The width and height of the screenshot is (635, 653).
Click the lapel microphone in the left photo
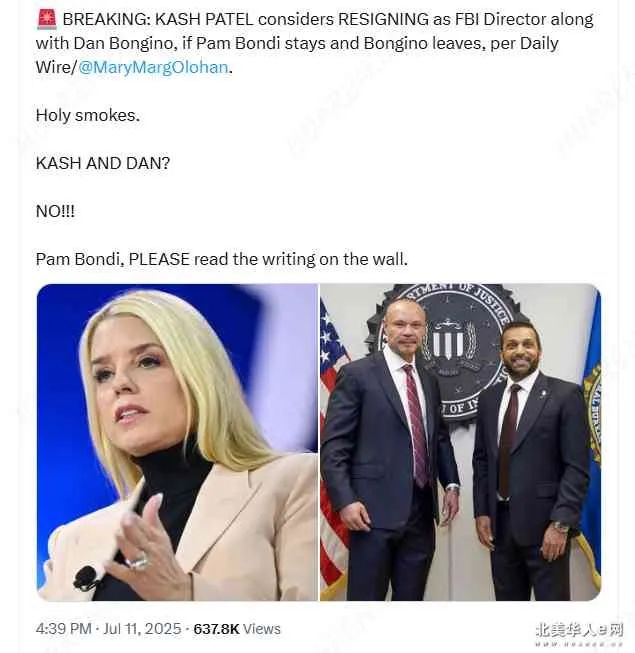click(x=85, y=578)
